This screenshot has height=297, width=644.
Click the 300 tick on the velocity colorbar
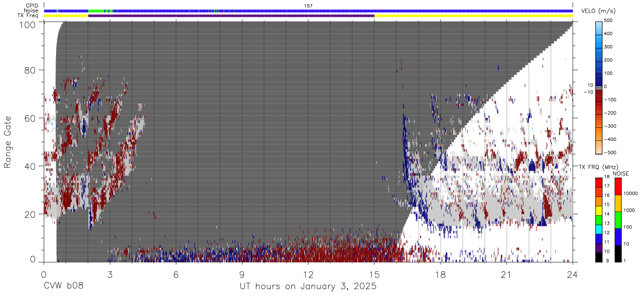609,47
